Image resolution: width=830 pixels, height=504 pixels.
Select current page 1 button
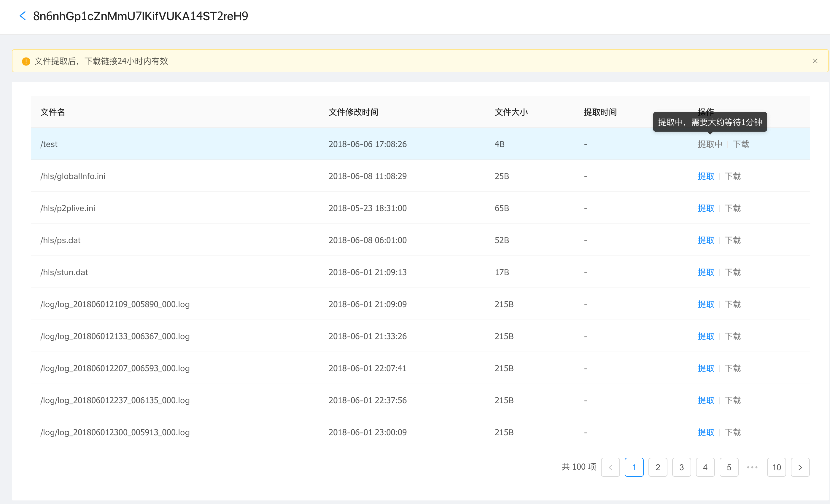(634, 467)
